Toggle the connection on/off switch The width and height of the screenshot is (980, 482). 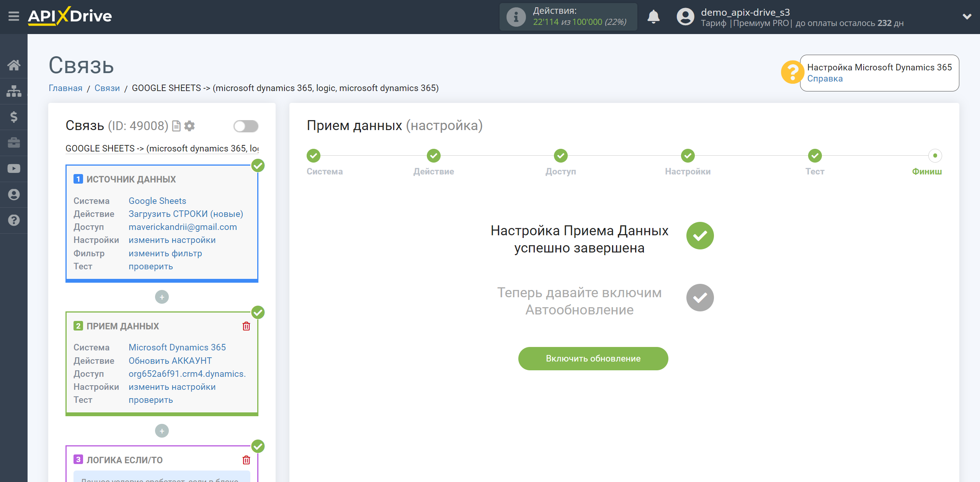click(246, 126)
